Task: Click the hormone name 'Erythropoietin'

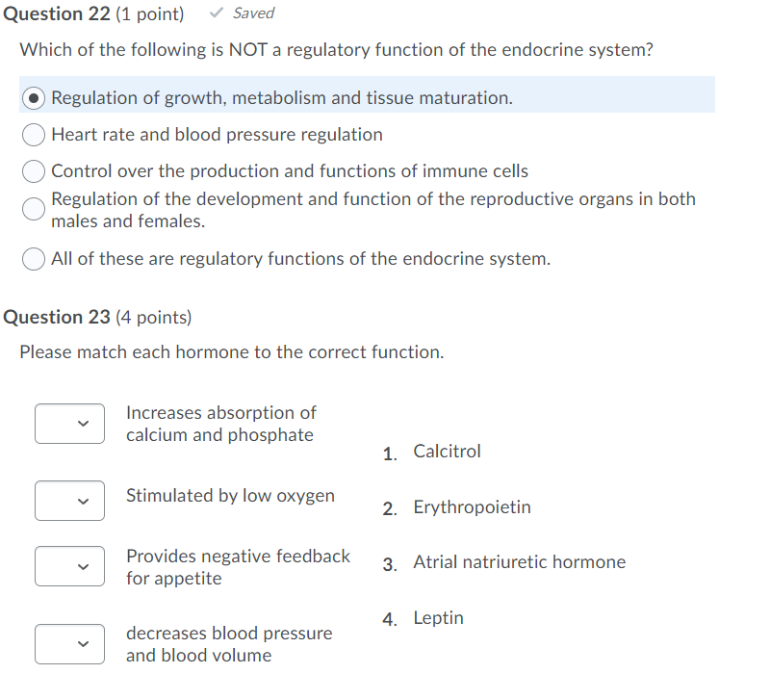Action: (x=472, y=506)
